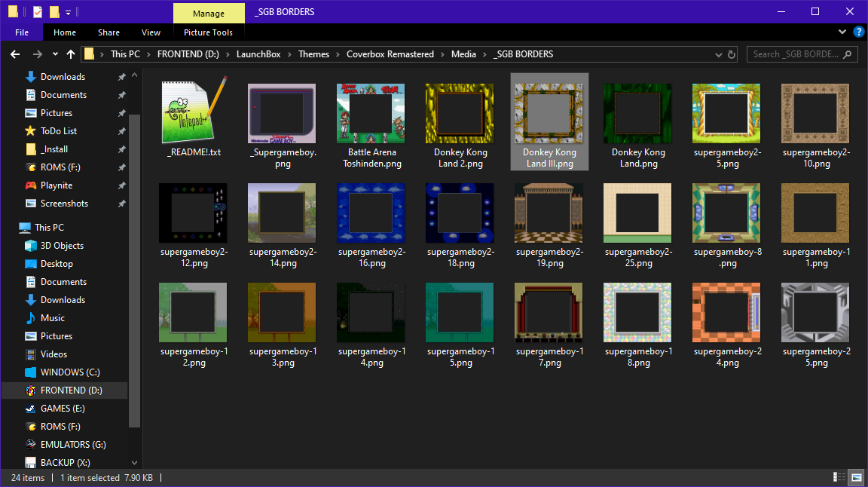Click the Back navigation arrow
The width and height of the screenshot is (868, 487).
point(15,54)
